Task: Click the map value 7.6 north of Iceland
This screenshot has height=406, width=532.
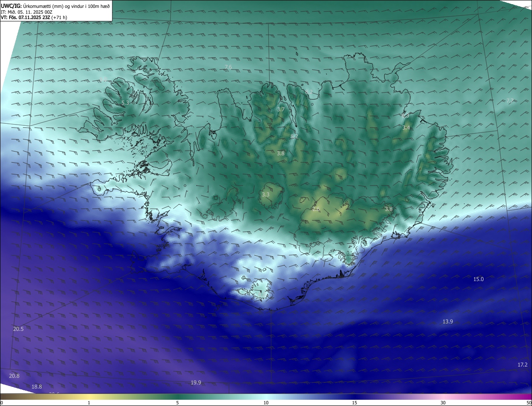Action: [x=228, y=67]
